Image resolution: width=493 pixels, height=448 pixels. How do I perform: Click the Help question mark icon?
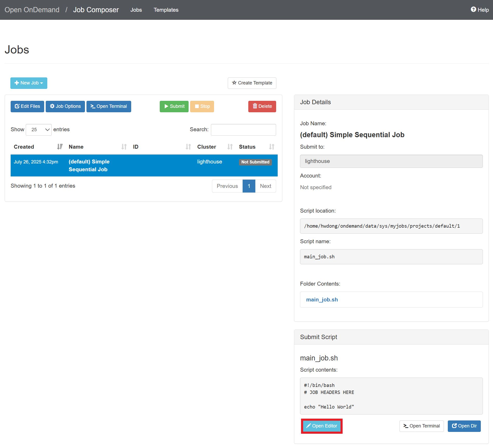point(473,9)
